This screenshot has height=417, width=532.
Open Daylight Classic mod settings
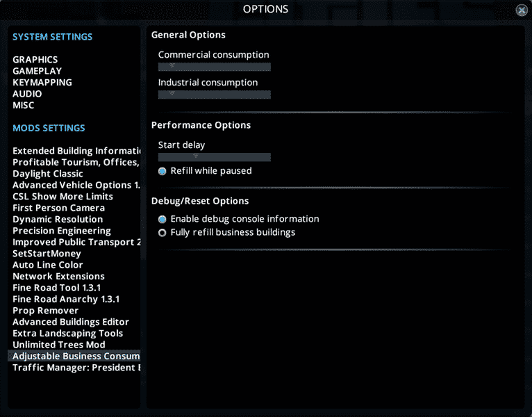click(48, 174)
